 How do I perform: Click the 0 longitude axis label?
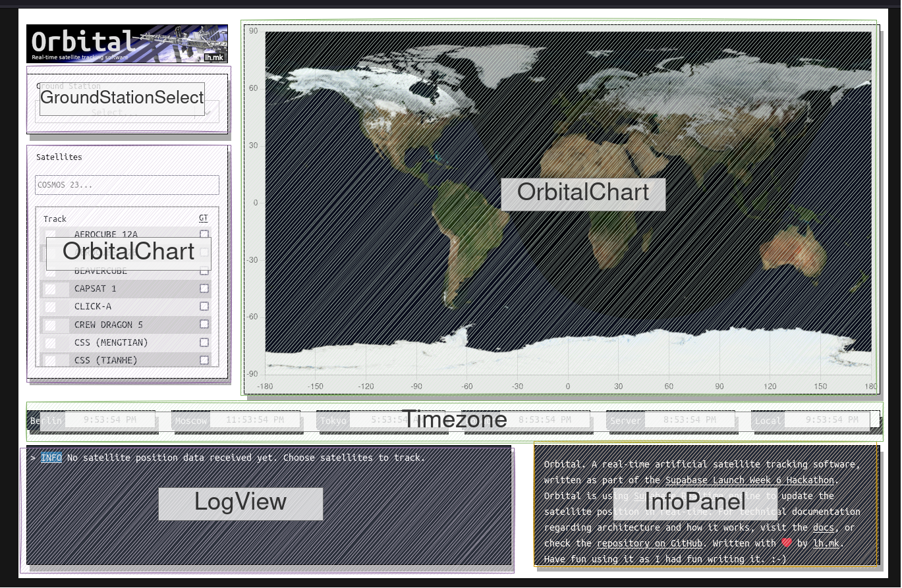pos(568,387)
